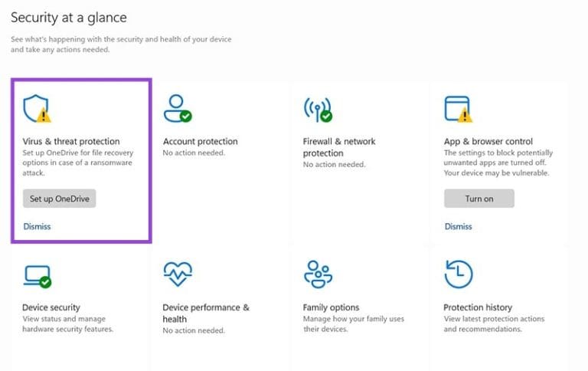
Task: Open the Virus & threat protection heading
Action: [x=71, y=141]
